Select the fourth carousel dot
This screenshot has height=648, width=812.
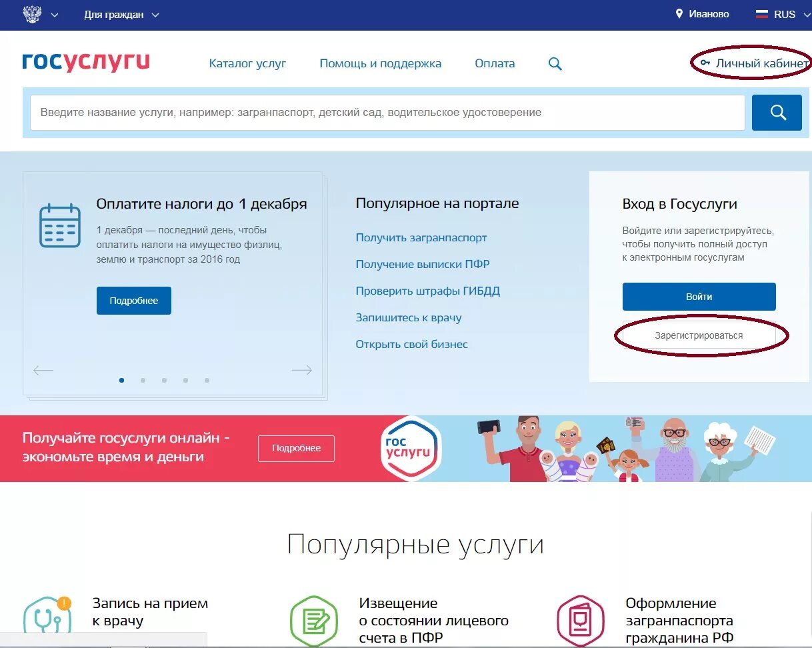[185, 380]
